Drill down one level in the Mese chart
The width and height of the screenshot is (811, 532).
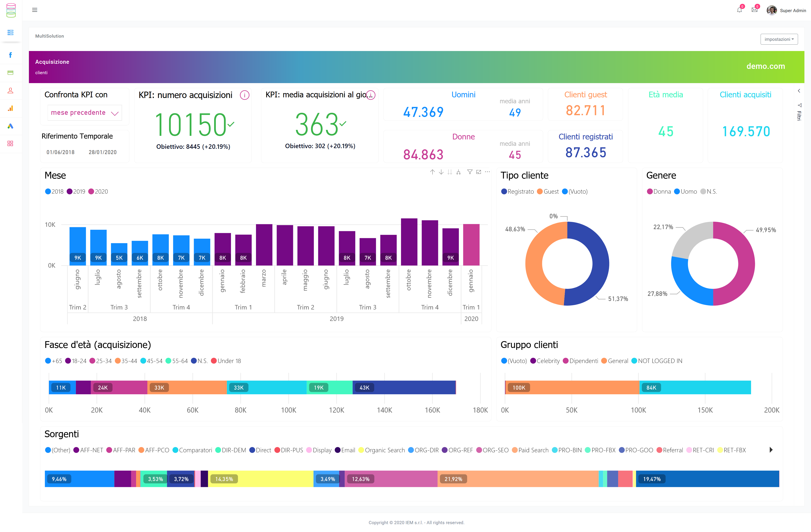[441, 172]
